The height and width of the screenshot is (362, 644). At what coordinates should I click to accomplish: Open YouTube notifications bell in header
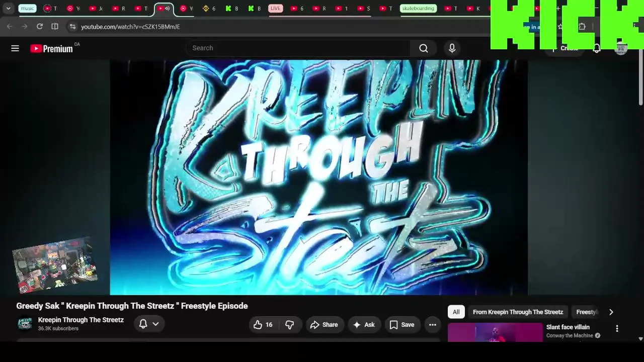click(597, 48)
